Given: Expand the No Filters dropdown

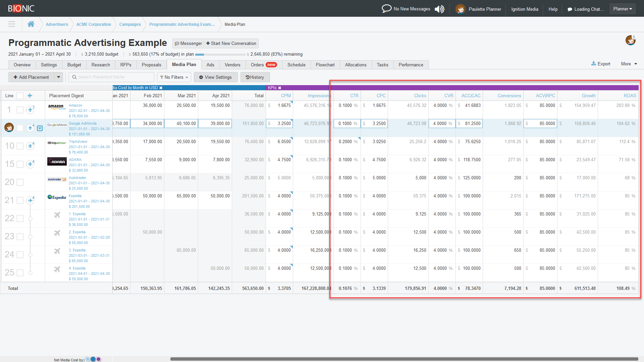Looking at the screenshot, I should coord(174,77).
